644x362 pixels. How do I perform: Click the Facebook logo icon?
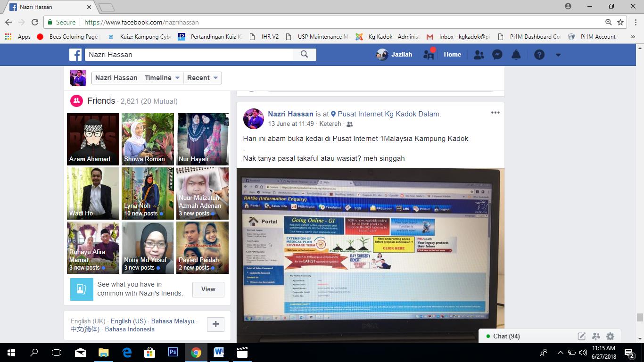[75, 55]
